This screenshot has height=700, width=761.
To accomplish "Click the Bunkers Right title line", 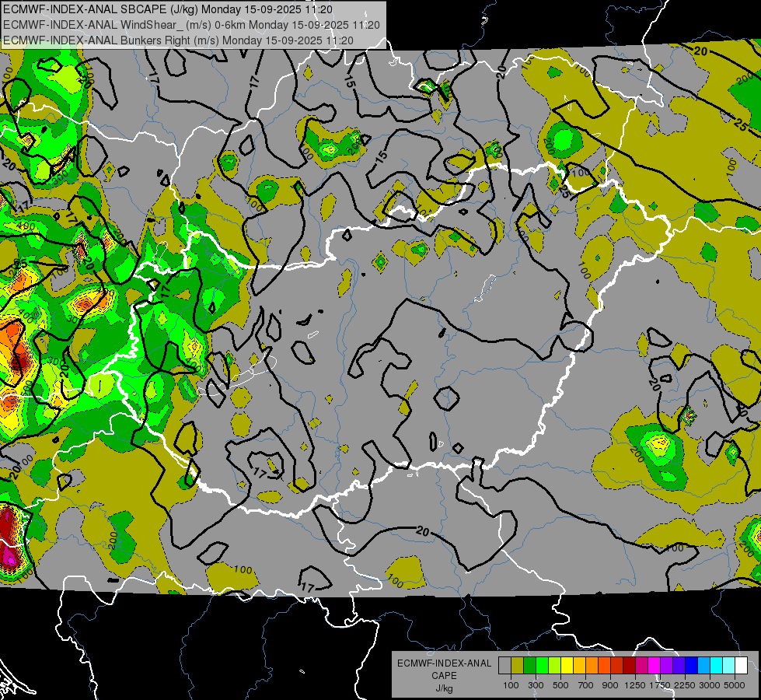I will pos(179,40).
